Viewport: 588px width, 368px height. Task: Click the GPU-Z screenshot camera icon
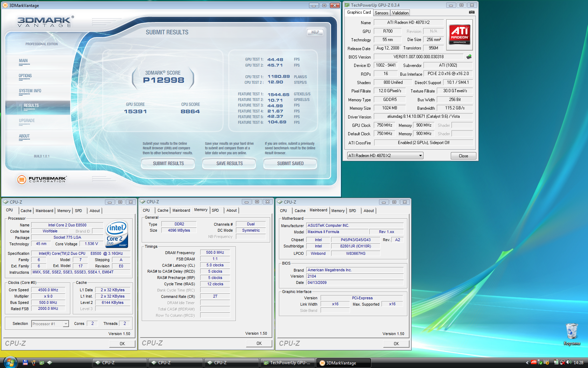(472, 12)
